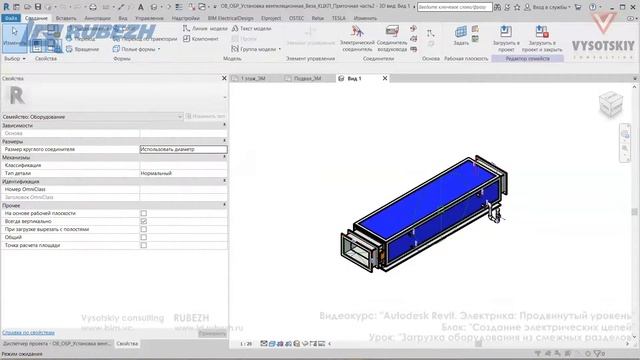Image resolution: width=640 pixels, height=360 pixels.
Task: Switch to the 'Диспетчер проекта' panel tab
Action: (x=57, y=344)
